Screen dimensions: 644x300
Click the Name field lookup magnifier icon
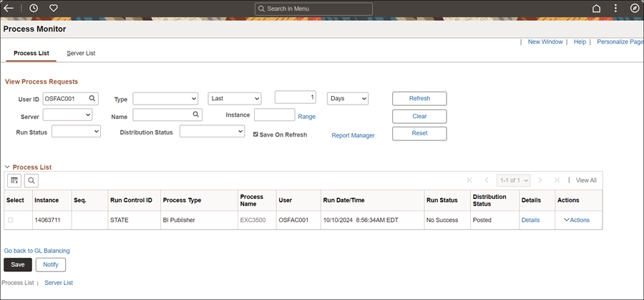pos(196,115)
